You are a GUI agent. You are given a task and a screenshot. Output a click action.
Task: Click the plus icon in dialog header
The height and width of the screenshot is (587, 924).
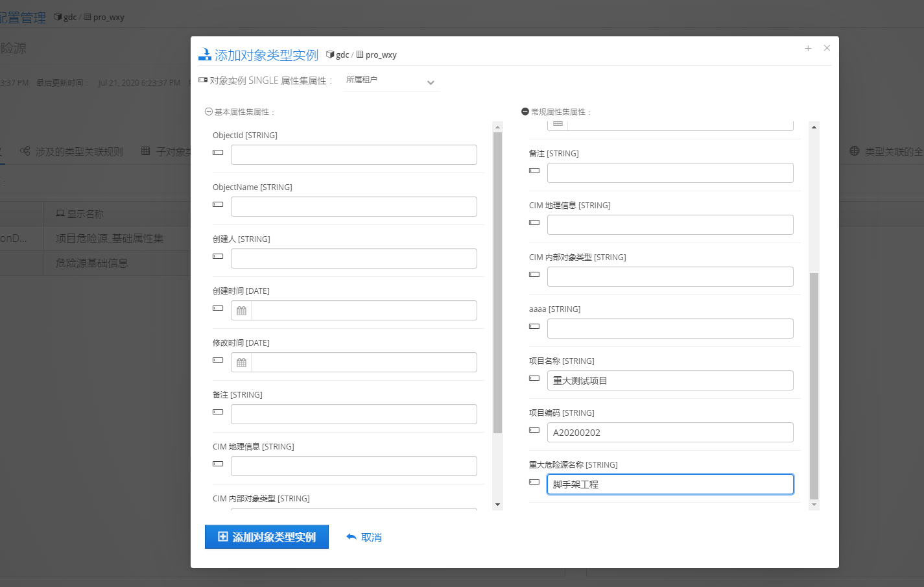808,48
